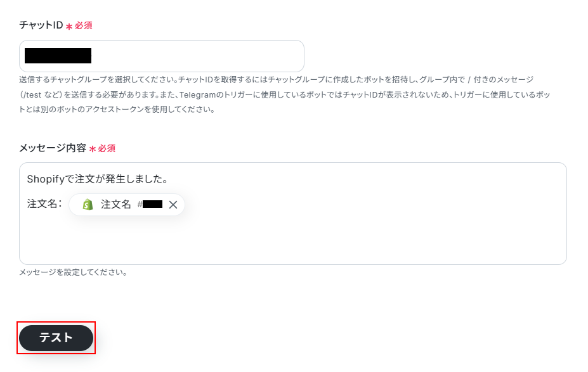Click the メッセージ内容 field label
Viewport: 588px width, 372px height.
click(x=53, y=148)
